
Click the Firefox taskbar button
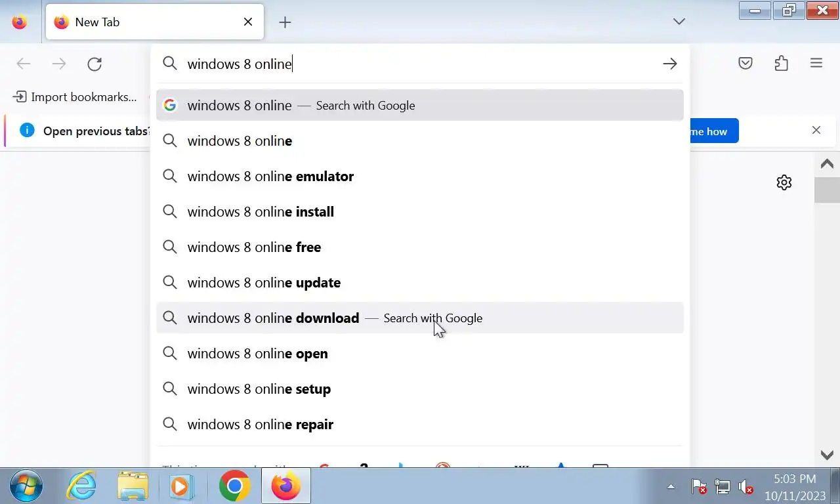pyautogui.click(x=286, y=486)
